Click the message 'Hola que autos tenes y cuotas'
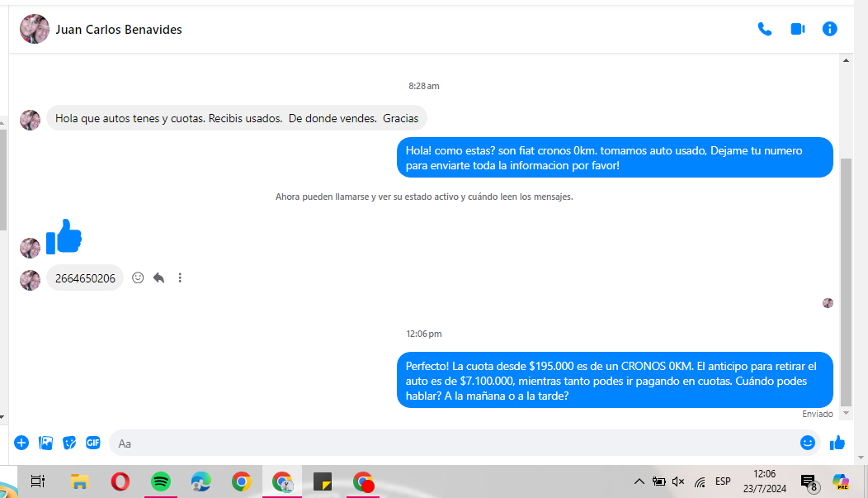 pos(236,118)
